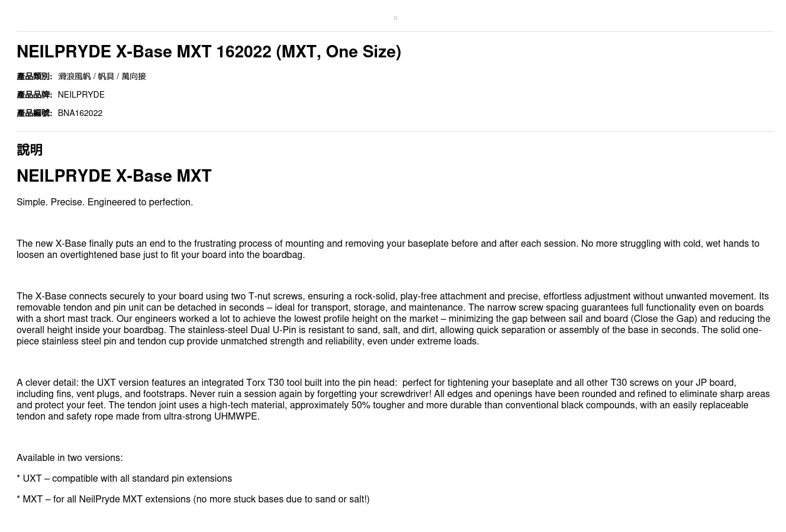
Task: Click the paragraph starting 'The new X-Base finally'
Action: click(x=388, y=249)
